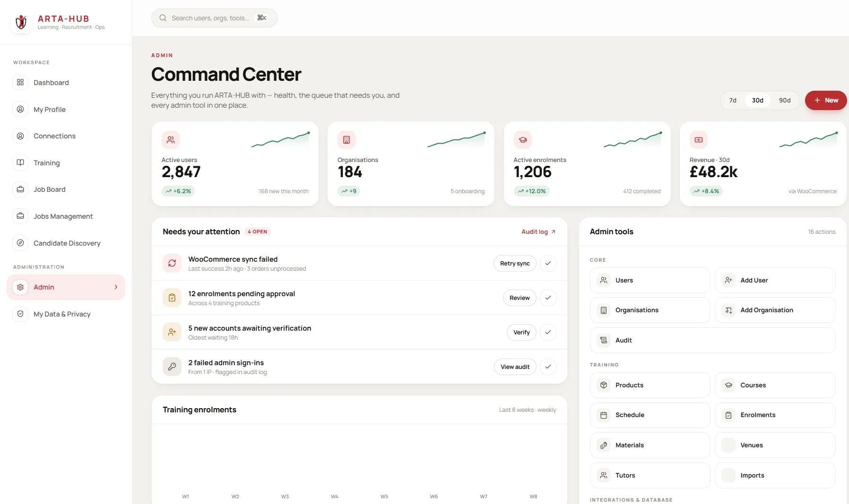
Task: Open Audit admin tool
Action: point(712,340)
